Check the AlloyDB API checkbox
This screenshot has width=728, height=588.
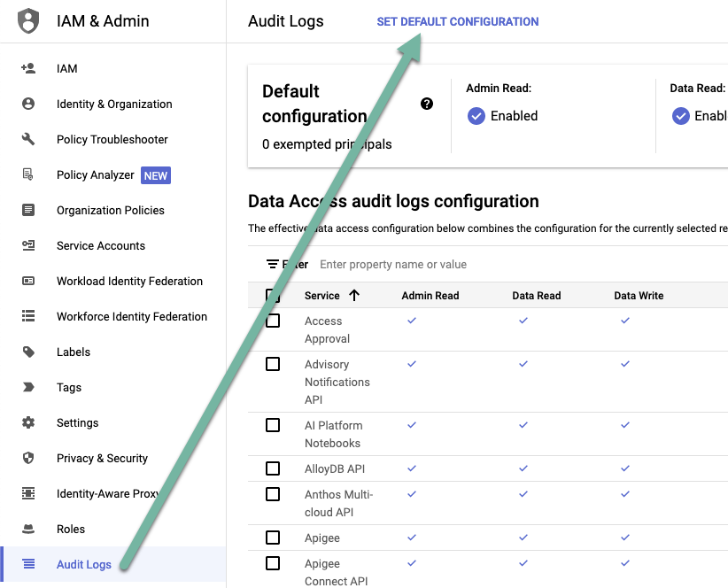coord(272,468)
